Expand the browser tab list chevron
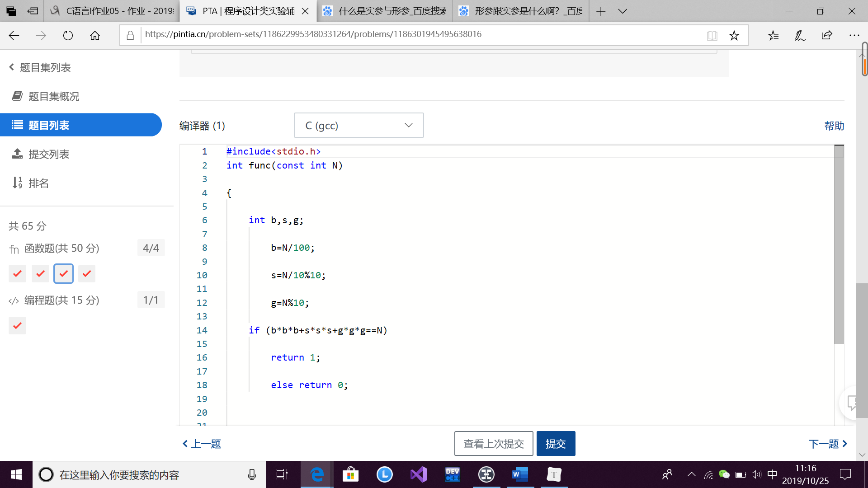 click(623, 11)
